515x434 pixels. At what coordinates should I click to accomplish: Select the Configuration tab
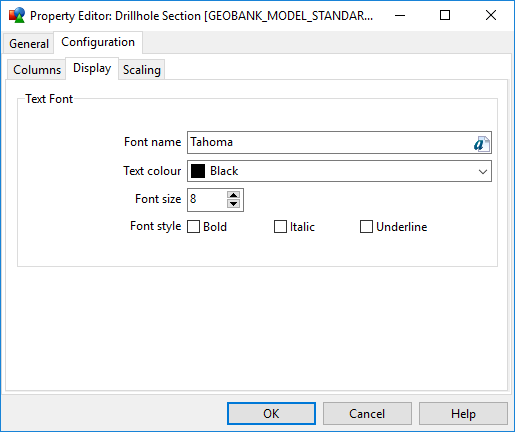pos(98,42)
